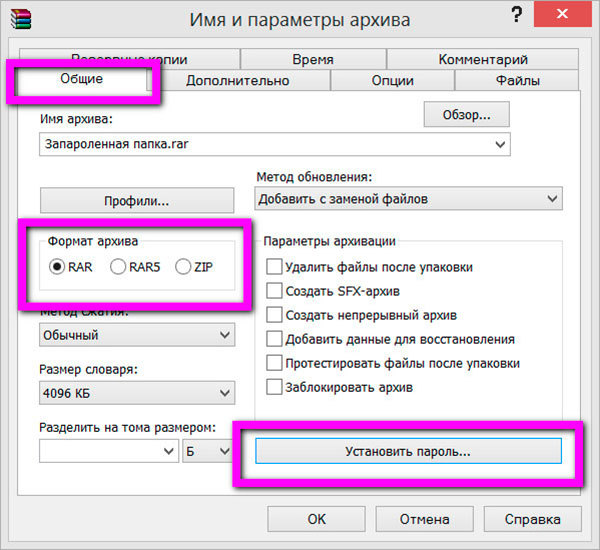
Task: Open compression method dropdown 'Обычный'
Action: click(137, 335)
